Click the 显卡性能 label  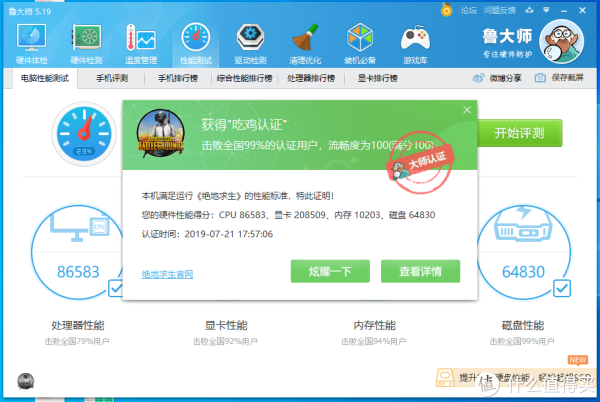click(x=226, y=326)
